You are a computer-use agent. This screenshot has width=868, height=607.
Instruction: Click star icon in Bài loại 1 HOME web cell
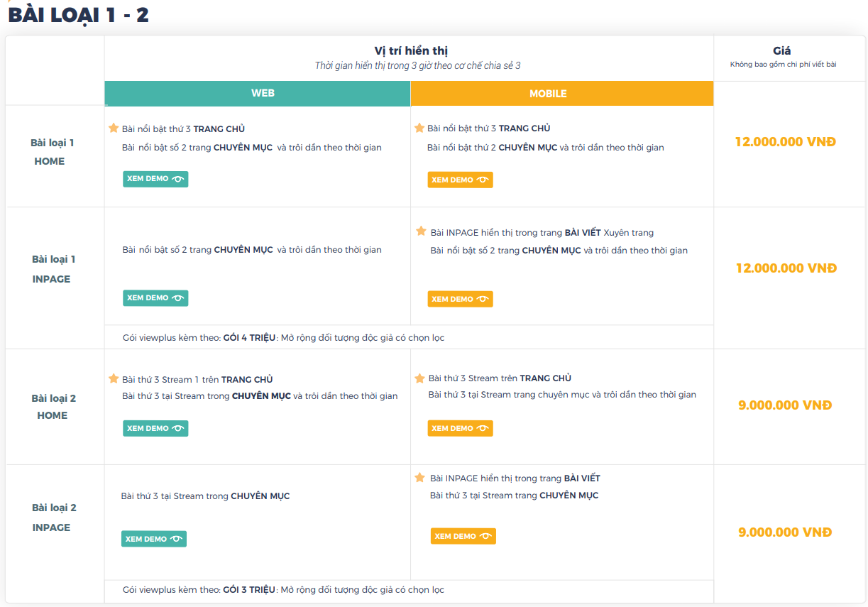[114, 128]
